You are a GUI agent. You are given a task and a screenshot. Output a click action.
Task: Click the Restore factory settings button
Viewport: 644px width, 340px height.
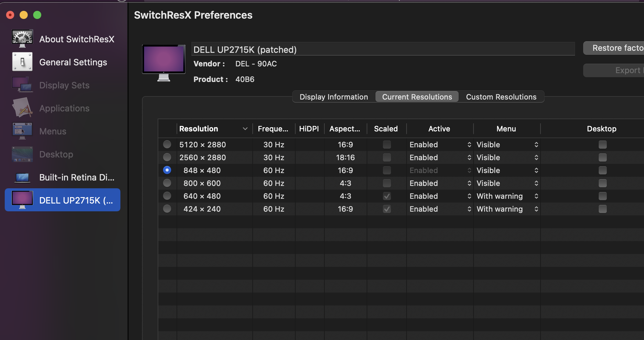pos(614,48)
